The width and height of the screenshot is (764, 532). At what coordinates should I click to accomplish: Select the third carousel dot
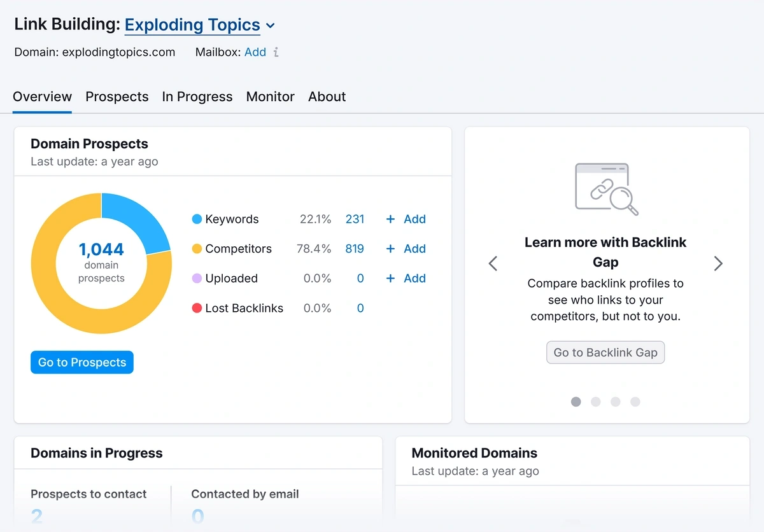(x=616, y=402)
